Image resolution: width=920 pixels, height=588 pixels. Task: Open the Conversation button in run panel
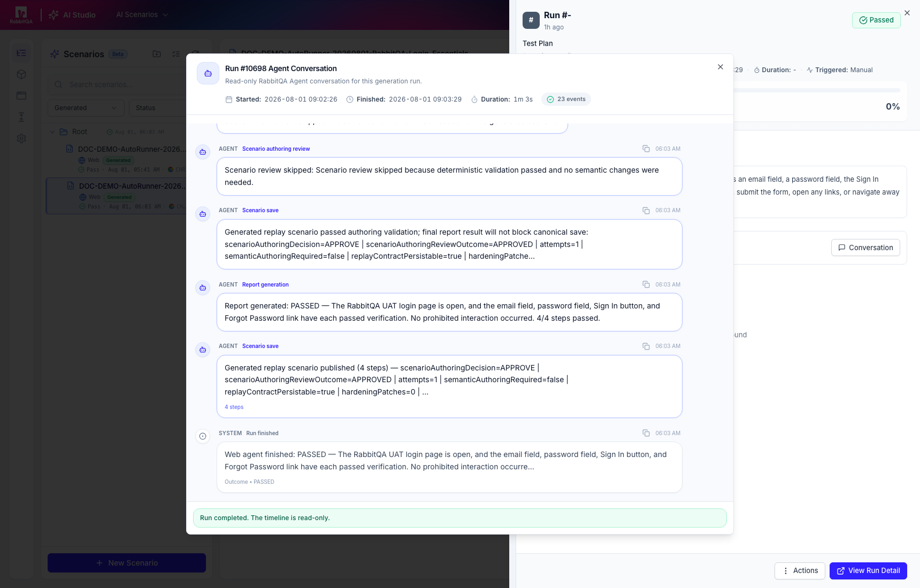click(x=865, y=247)
